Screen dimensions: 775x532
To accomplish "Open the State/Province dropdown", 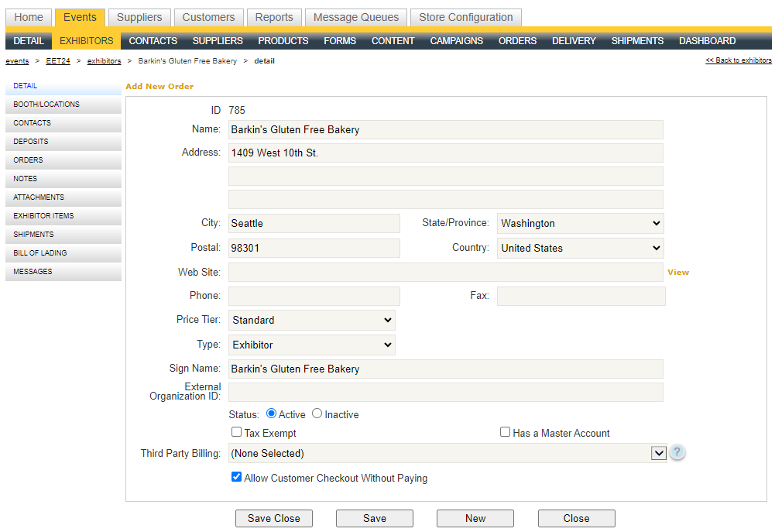I will 580,223.
